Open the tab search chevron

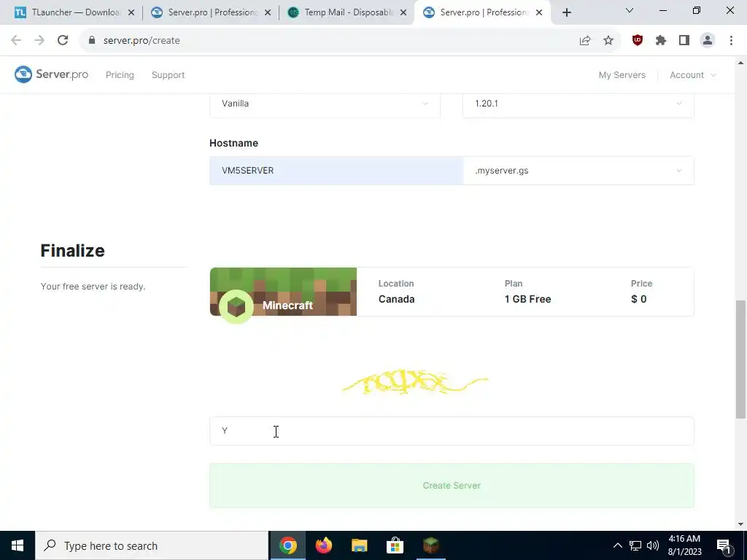coord(630,10)
